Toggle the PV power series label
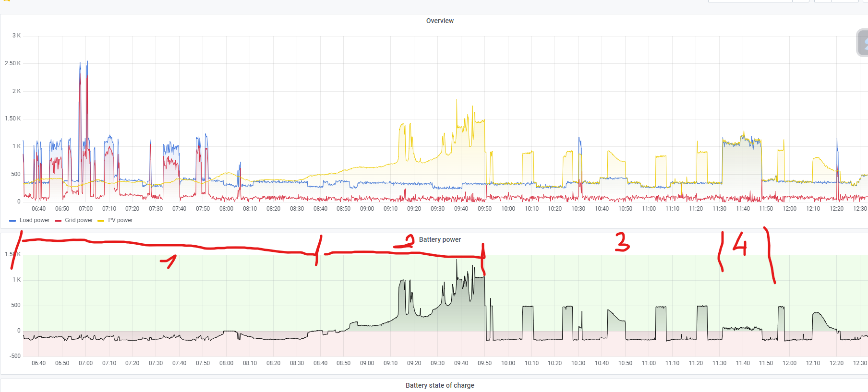868x392 pixels. pos(121,220)
